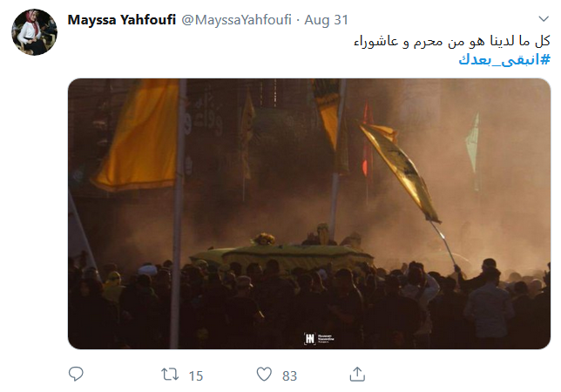The width and height of the screenshot is (561, 392).
Task: View the attached procession photo full size
Action: [x=309, y=213]
